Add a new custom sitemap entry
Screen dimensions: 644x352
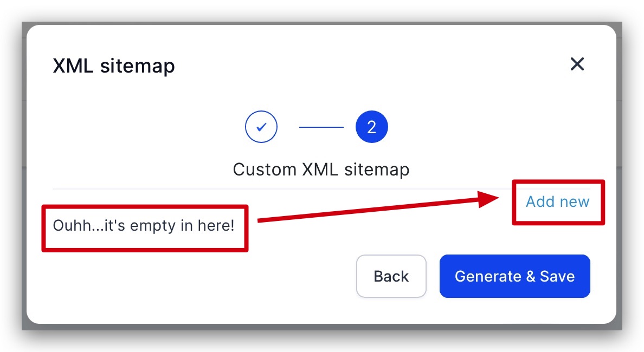pos(557,202)
